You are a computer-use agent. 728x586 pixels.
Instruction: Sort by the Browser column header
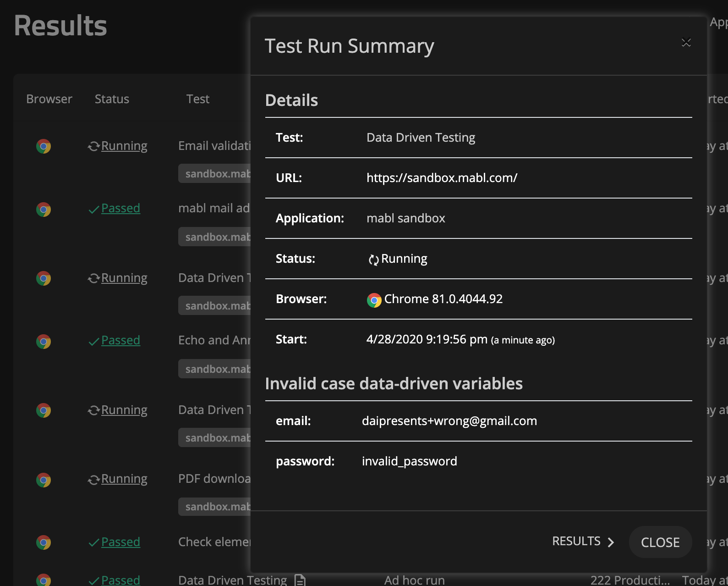[x=49, y=99]
